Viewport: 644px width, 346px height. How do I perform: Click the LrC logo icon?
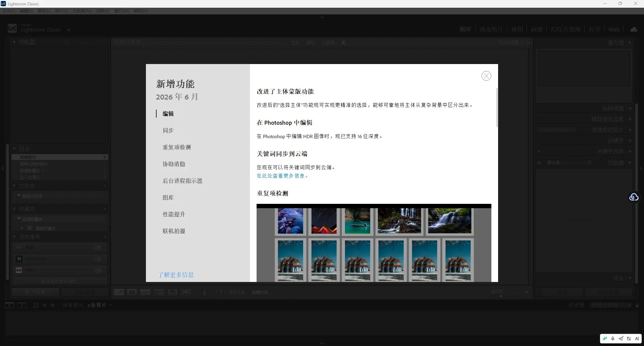pyautogui.click(x=12, y=28)
